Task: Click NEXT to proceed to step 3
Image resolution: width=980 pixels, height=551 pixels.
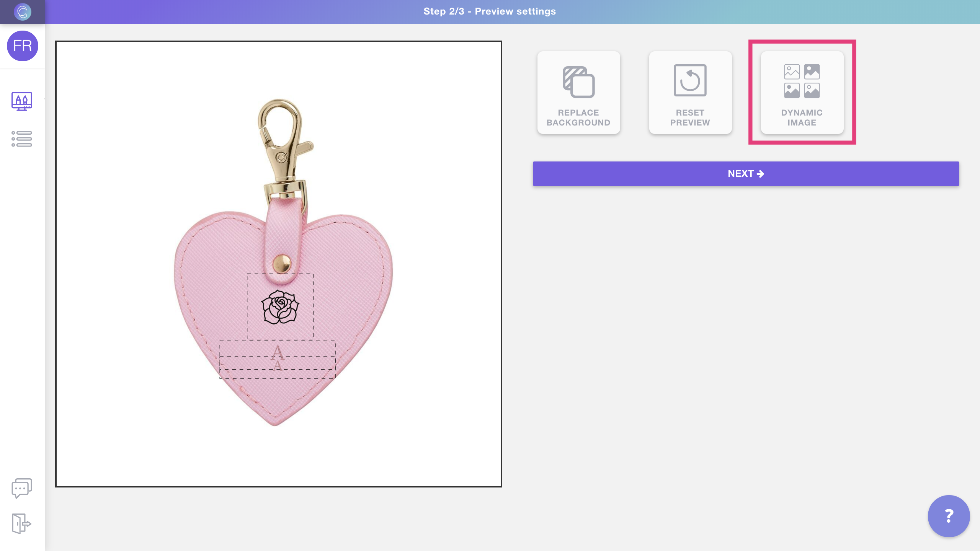Action: point(746,174)
